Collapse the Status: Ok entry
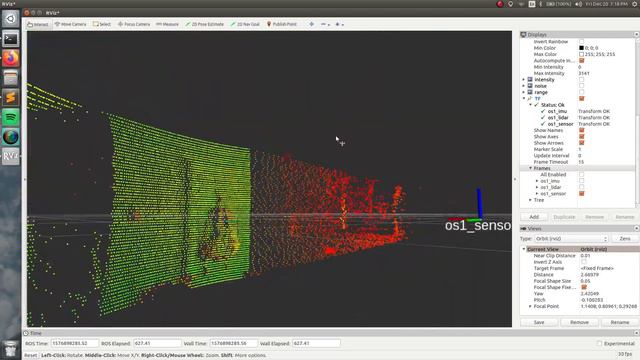 530,105
